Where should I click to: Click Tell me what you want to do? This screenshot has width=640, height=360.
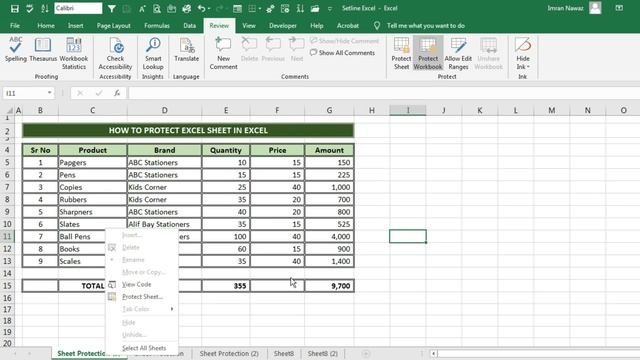coord(426,26)
